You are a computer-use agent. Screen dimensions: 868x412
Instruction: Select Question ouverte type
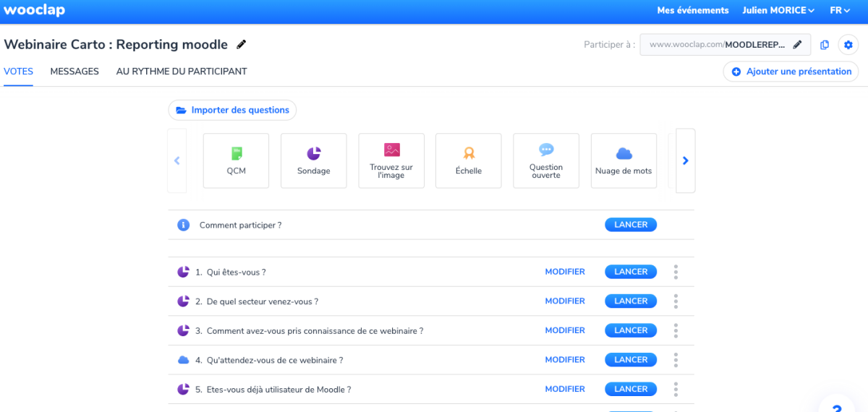[x=546, y=160]
